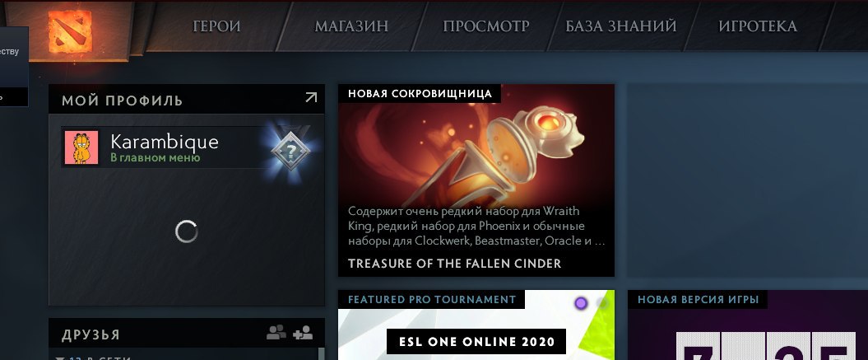Click the Karambique profile name

point(165,142)
